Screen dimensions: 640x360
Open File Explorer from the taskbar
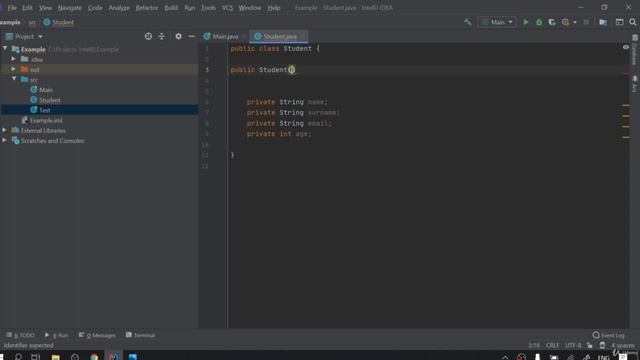[56, 356]
